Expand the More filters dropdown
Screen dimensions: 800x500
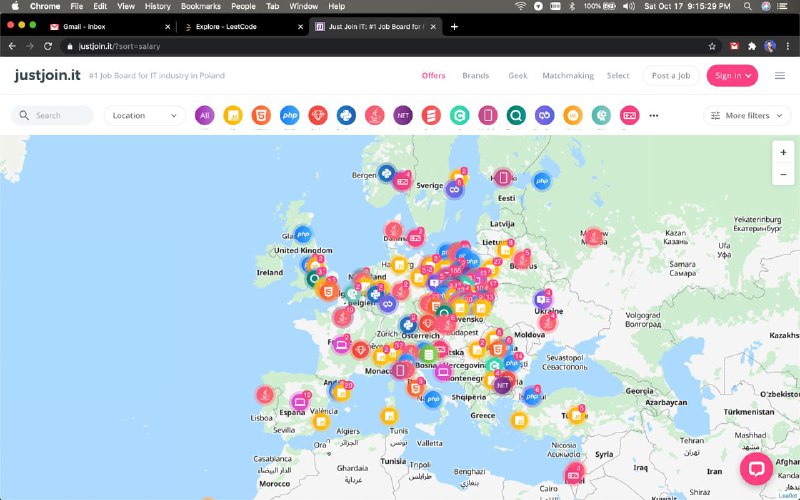point(746,116)
